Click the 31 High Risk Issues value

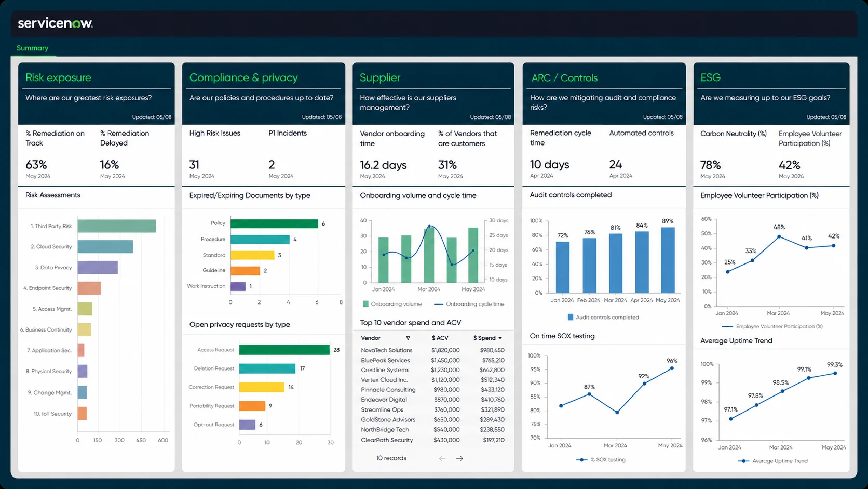tap(194, 165)
